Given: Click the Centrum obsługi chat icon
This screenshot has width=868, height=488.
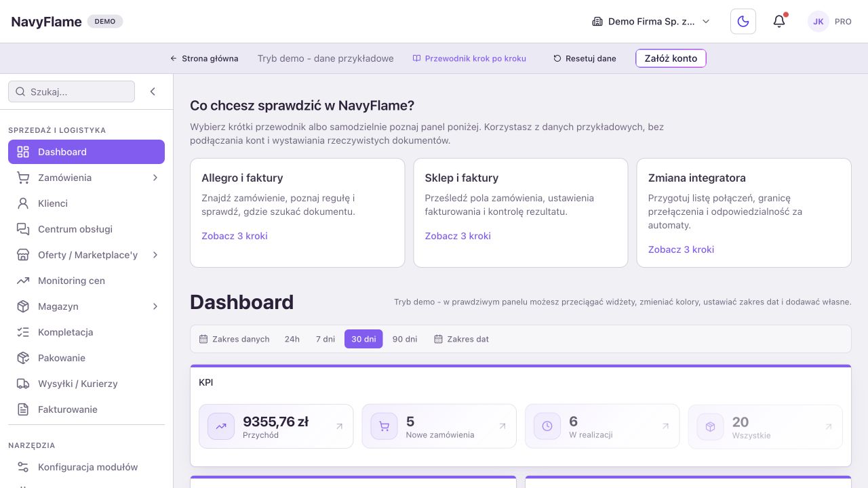Looking at the screenshot, I should click(x=23, y=229).
